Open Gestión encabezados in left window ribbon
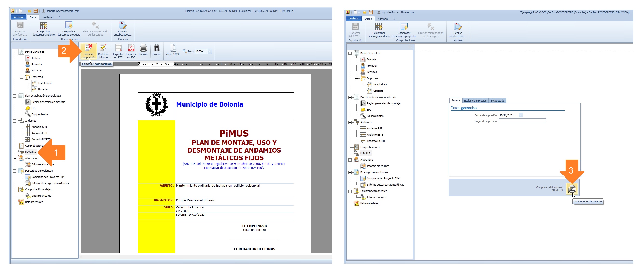 point(123,29)
